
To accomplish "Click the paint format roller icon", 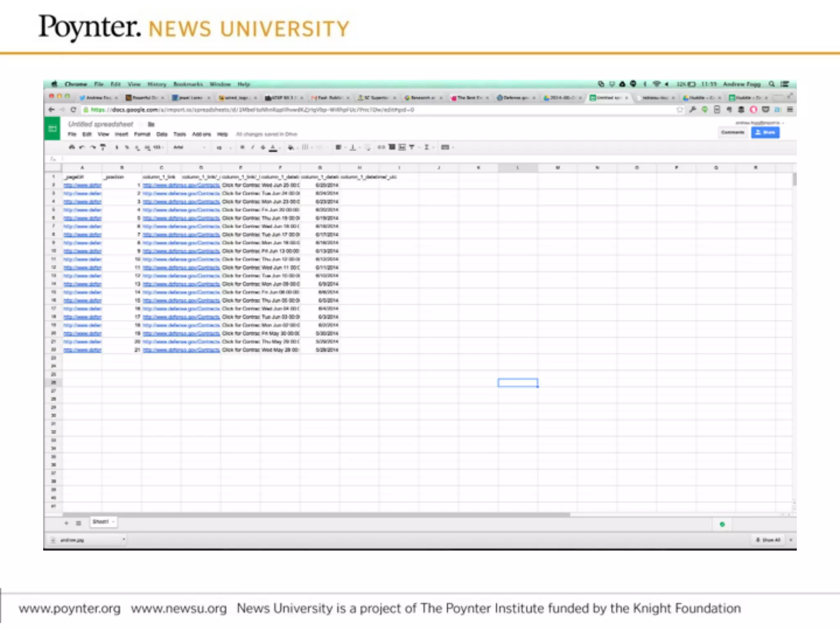I will (103, 147).
